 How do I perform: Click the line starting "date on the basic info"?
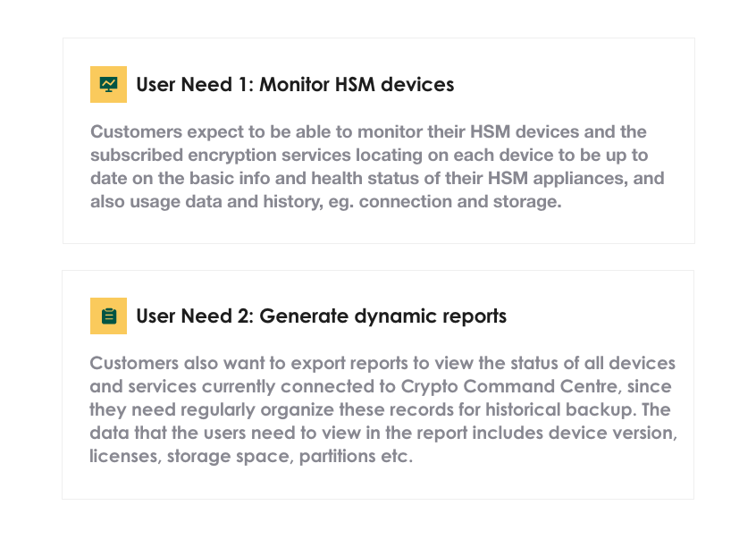[377, 178]
